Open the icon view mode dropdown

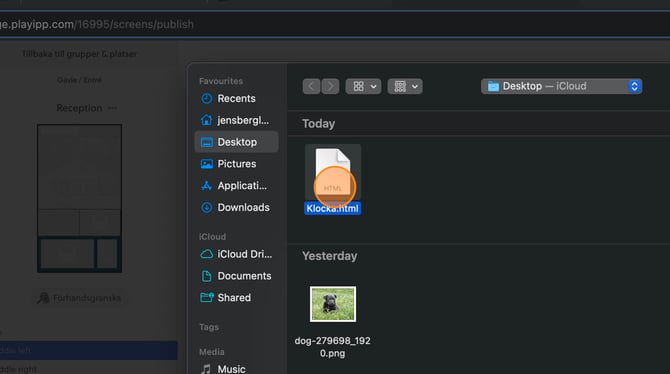point(364,86)
